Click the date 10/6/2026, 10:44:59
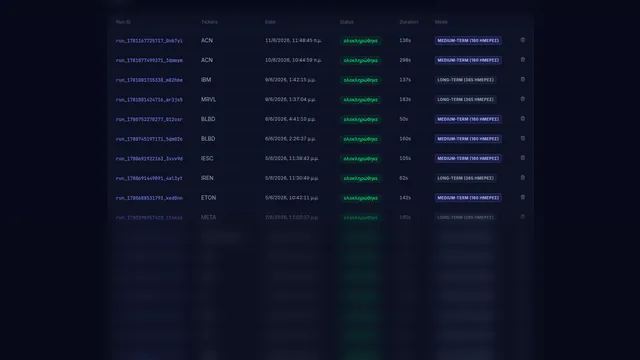Viewport: 640px width, 360px height. click(293, 60)
